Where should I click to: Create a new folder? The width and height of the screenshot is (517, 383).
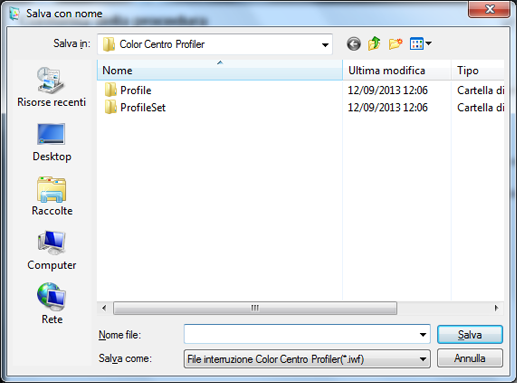395,44
